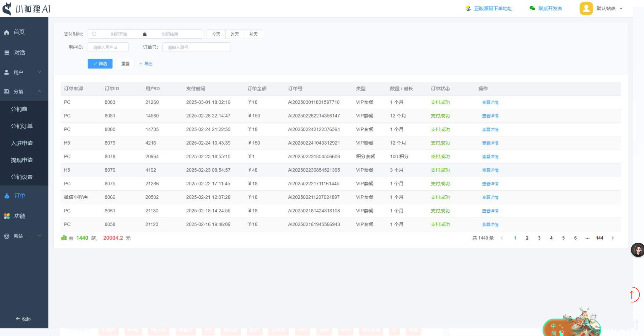
Task: Select the 昨天 quick filter
Action: (235, 34)
